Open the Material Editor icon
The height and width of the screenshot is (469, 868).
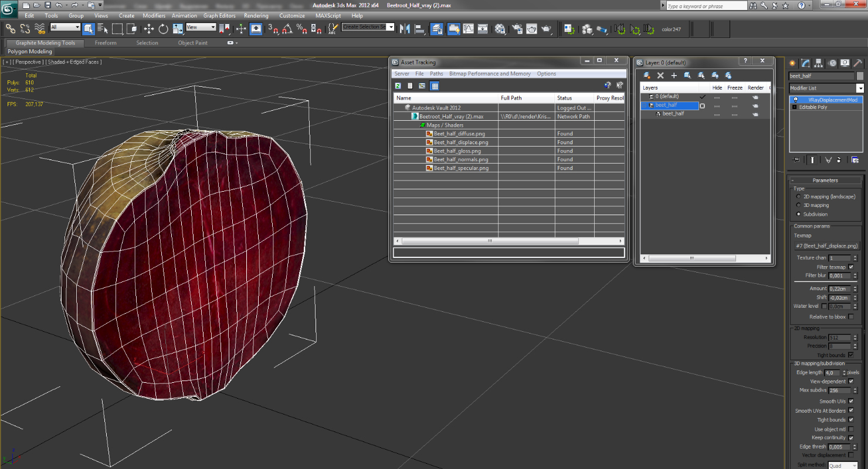click(500, 28)
